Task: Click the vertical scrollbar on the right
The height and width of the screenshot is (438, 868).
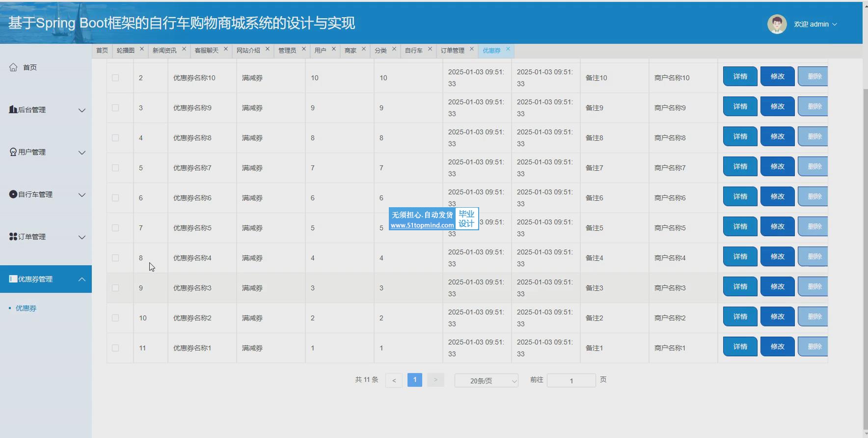Action: click(x=865, y=246)
